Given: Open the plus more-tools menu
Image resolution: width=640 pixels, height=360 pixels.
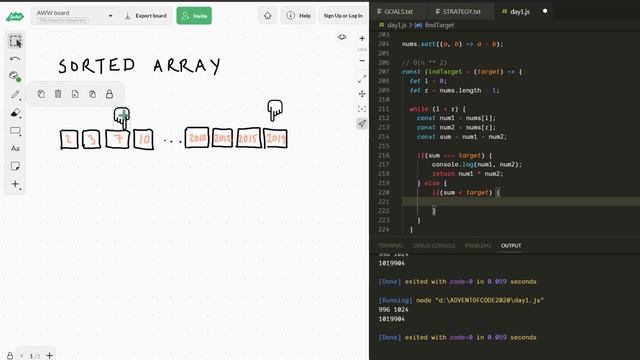Looking at the screenshot, I should pyautogui.click(x=15, y=184).
